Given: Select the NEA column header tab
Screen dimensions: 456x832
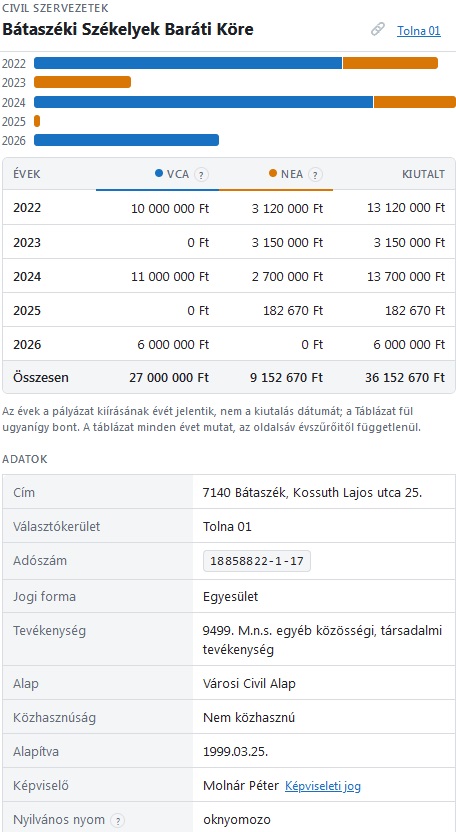Looking at the screenshot, I should [276, 174].
